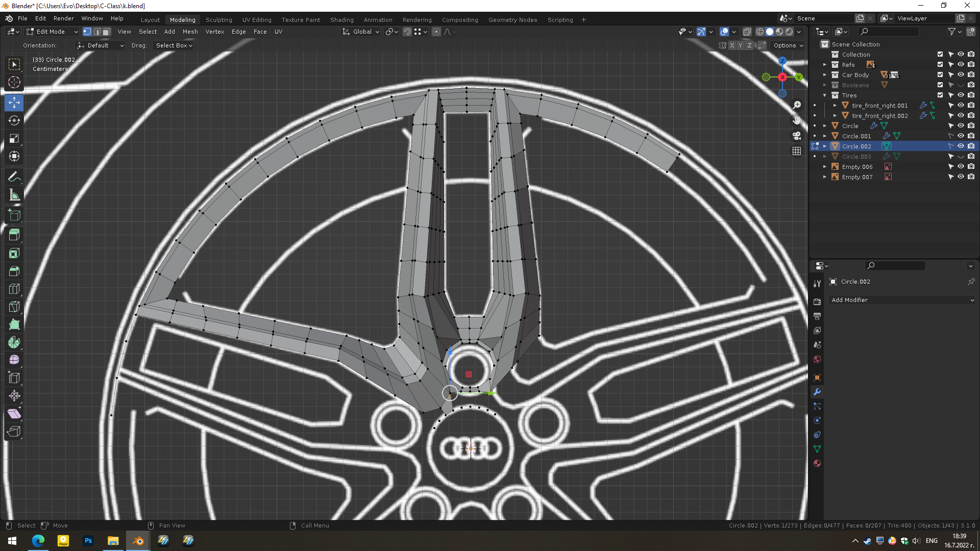This screenshot has height=551, width=980.
Task: Open Modifier properties tab wrench icon
Action: 817,392
